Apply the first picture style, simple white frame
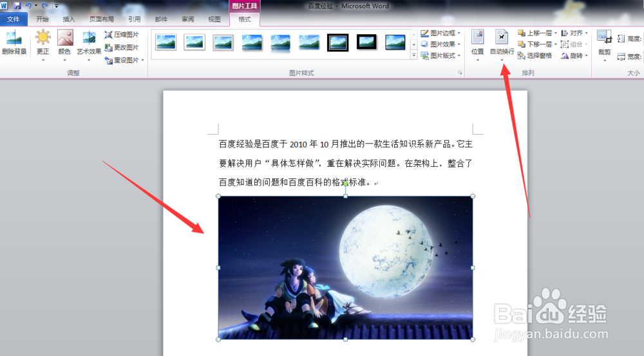Image resolution: width=644 pixels, height=356 pixels. pos(166,42)
